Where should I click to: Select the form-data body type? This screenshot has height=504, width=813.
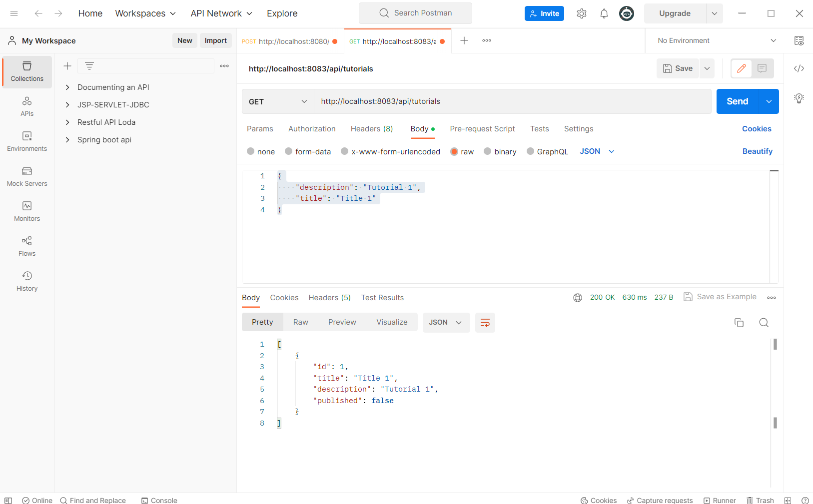(308, 151)
